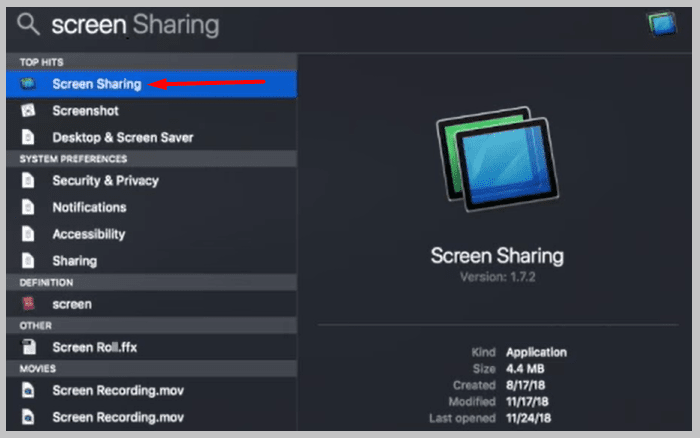Image resolution: width=700 pixels, height=438 pixels.
Task: Select the "screen" definition result
Action: point(151,304)
